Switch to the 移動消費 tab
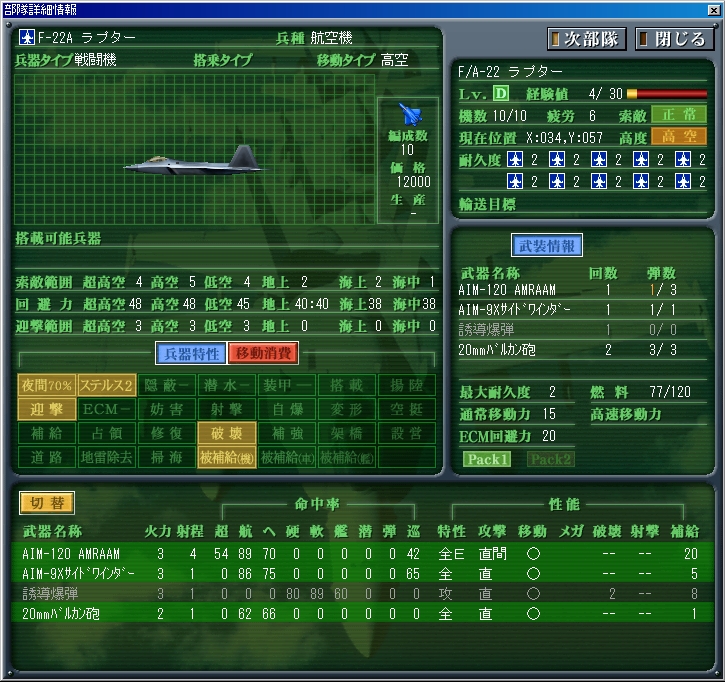The height and width of the screenshot is (682, 725). click(x=263, y=354)
